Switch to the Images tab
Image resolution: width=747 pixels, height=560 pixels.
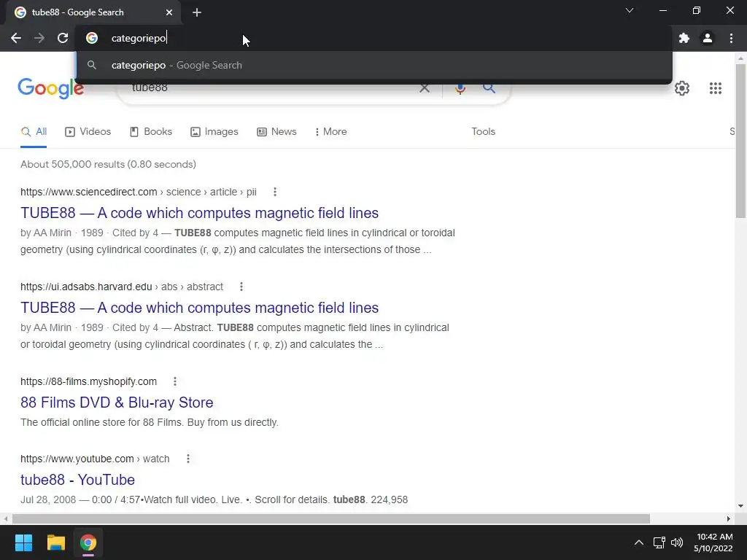(214, 132)
